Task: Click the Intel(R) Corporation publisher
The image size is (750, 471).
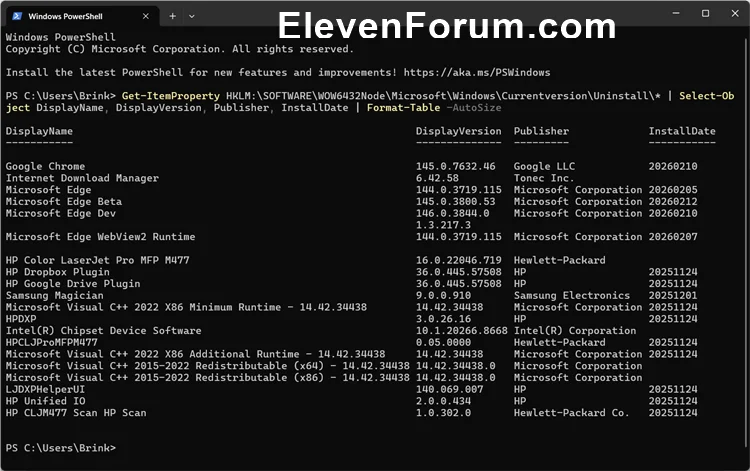Action: tap(575, 330)
